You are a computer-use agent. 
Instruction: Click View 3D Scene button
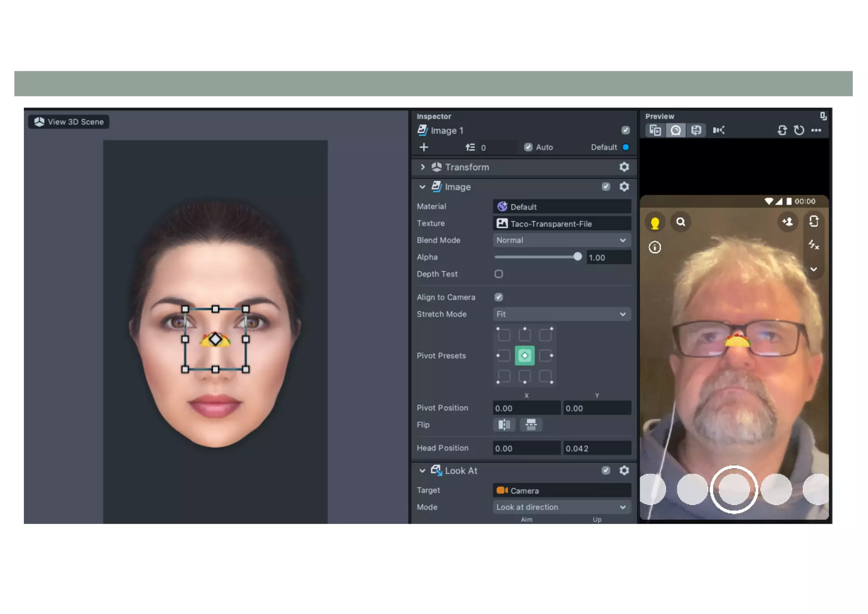(69, 122)
